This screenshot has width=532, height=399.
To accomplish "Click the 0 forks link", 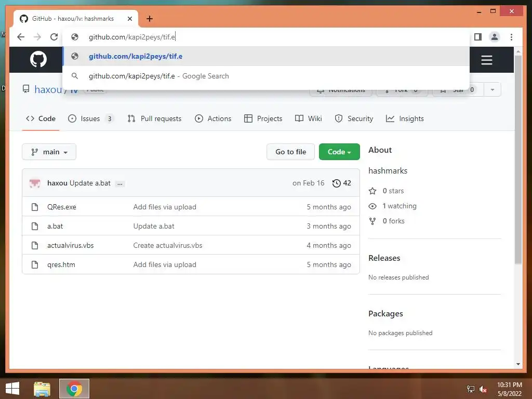I will tap(393, 221).
